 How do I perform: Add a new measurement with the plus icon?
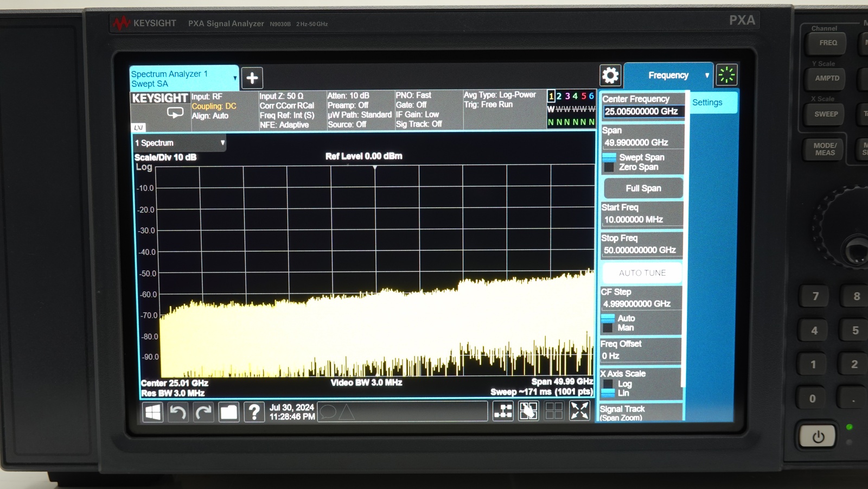252,78
